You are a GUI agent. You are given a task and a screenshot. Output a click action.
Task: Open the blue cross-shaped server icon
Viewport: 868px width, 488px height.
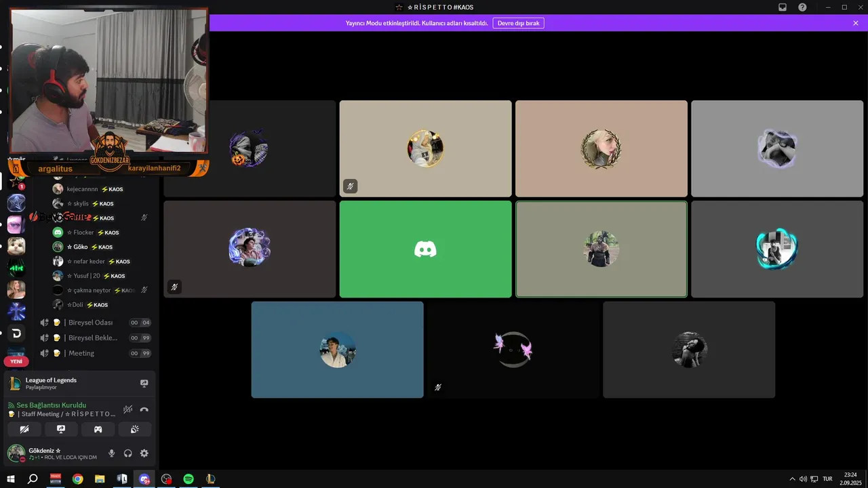(16, 311)
